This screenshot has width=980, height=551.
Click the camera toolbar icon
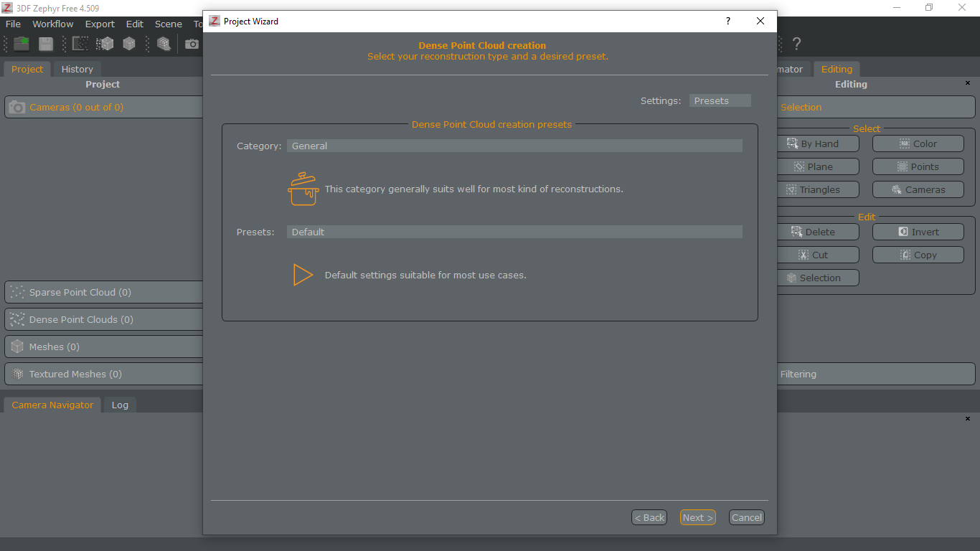[192, 44]
